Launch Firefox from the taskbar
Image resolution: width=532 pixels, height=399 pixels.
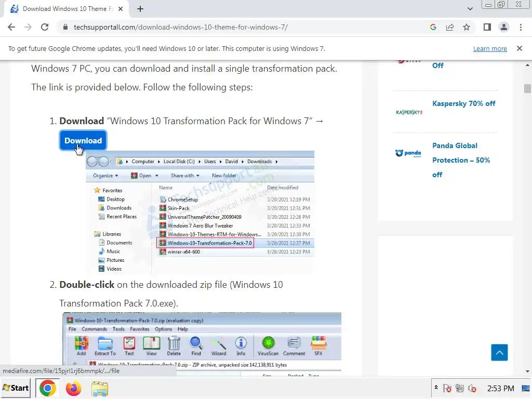pyautogui.click(x=74, y=389)
